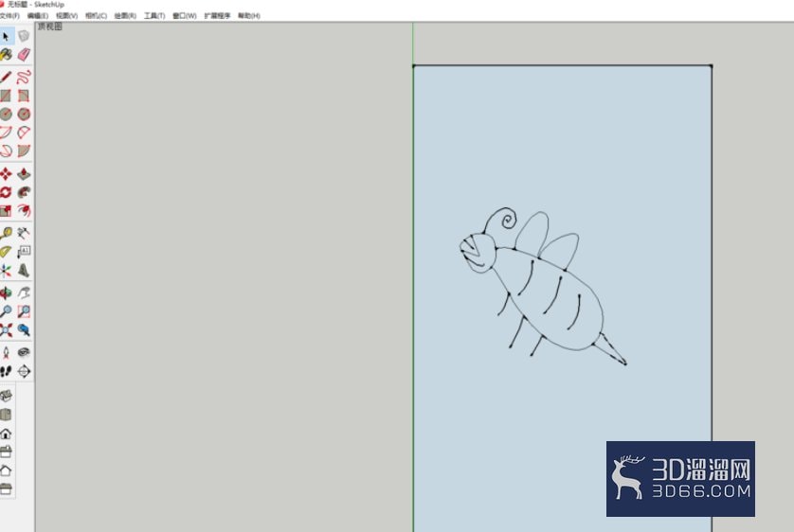Select the 3-Point Arc tool
The image size is (794, 532).
pyautogui.click(x=6, y=151)
